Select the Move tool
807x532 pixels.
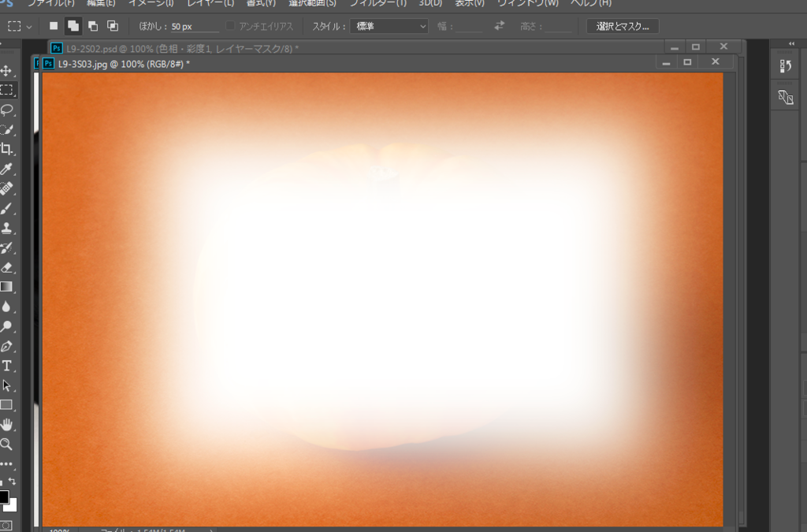pyautogui.click(x=6, y=70)
